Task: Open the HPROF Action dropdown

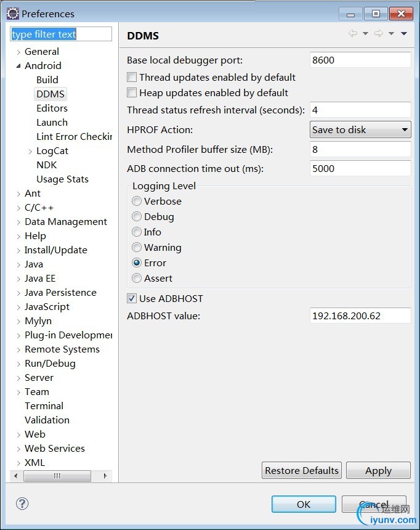Action: [360, 130]
